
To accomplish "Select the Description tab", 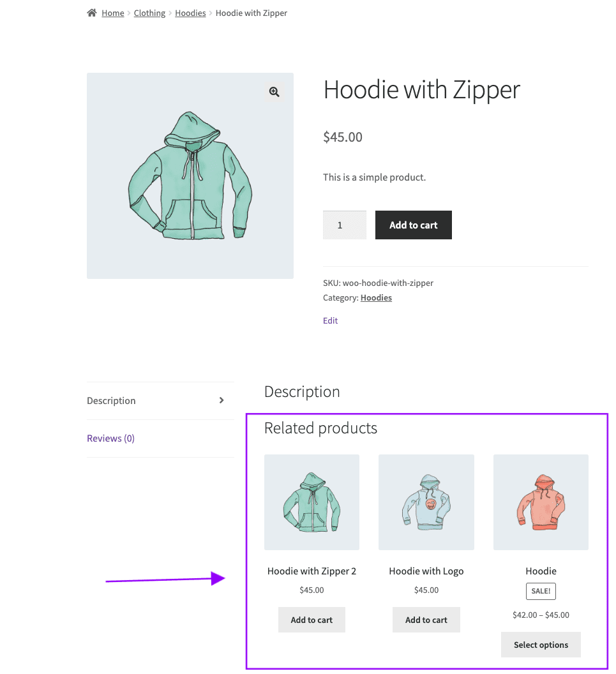I will pos(111,400).
